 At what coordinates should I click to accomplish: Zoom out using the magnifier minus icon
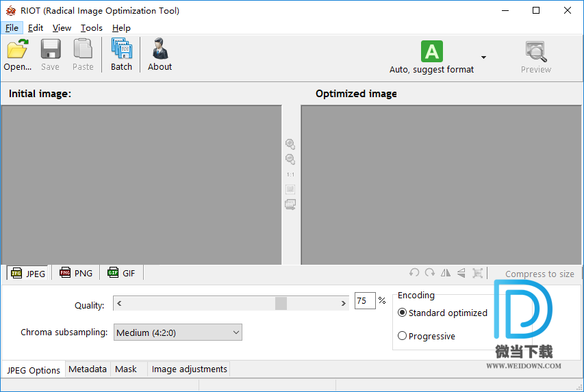pos(290,159)
